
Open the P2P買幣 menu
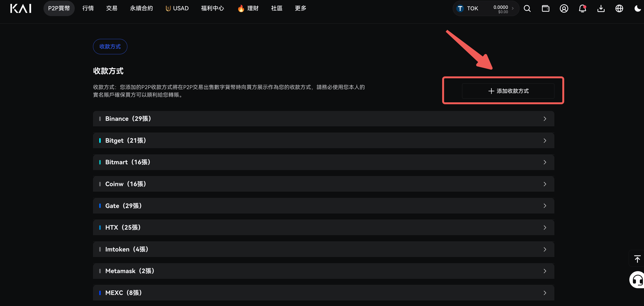point(59,8)
